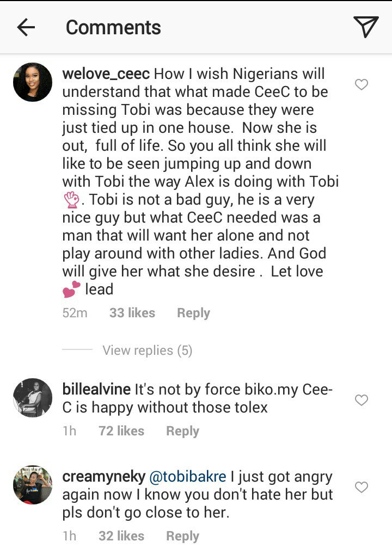Like billealvine's comment with heart icon

coord(362,400)
